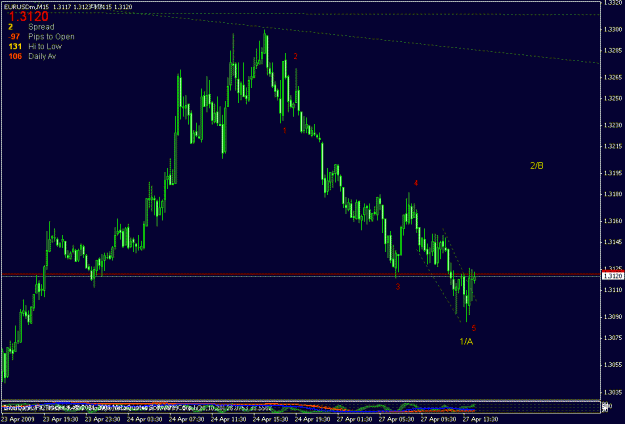Select the yellow '1/A' wave label
Viewport: 625px width, 424px height.
tap(466, 342)
